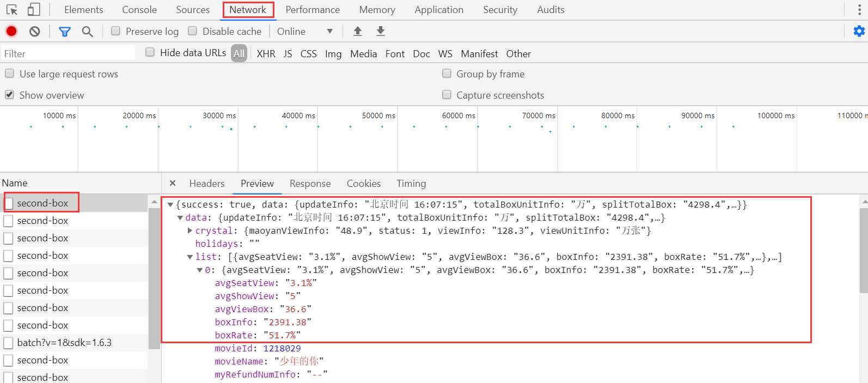Image resolution: width=868 pixels, height=383 pixels.
Task: Click the movieId value 1218029
Action: pos(282,349)
